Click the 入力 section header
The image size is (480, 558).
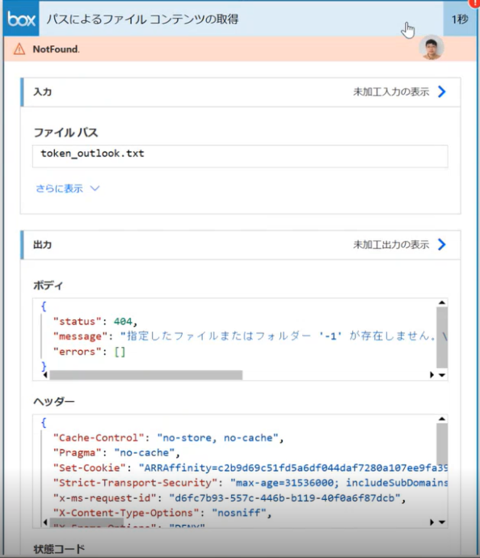[240, 92]
